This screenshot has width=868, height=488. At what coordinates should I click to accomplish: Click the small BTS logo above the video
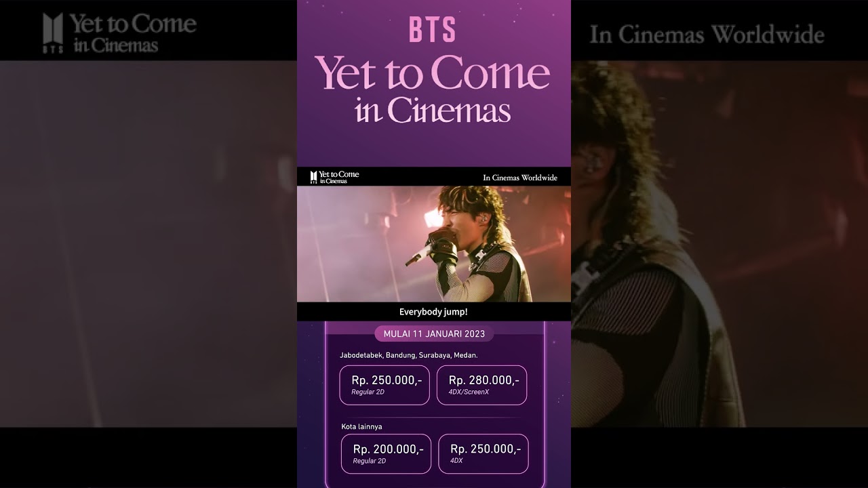coord(314,178)
